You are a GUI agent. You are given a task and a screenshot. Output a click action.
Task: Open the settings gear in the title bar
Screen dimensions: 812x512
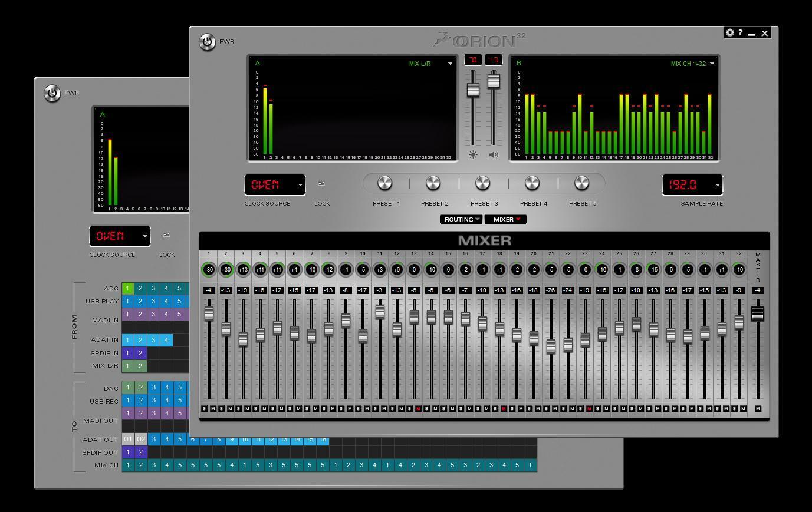pos(730,33)
